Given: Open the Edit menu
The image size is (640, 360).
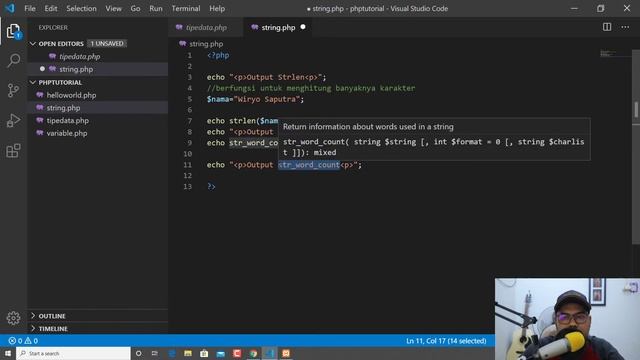Looking at the screenshot, I should coord(51,9).
